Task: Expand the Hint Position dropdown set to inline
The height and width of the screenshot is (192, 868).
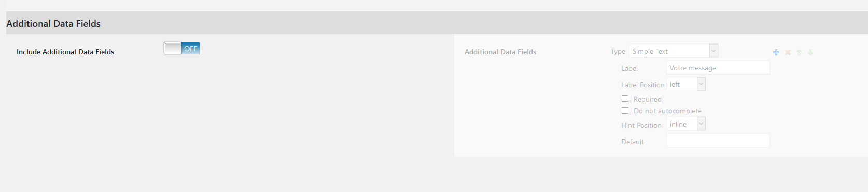Action: [x=686, y=124]
